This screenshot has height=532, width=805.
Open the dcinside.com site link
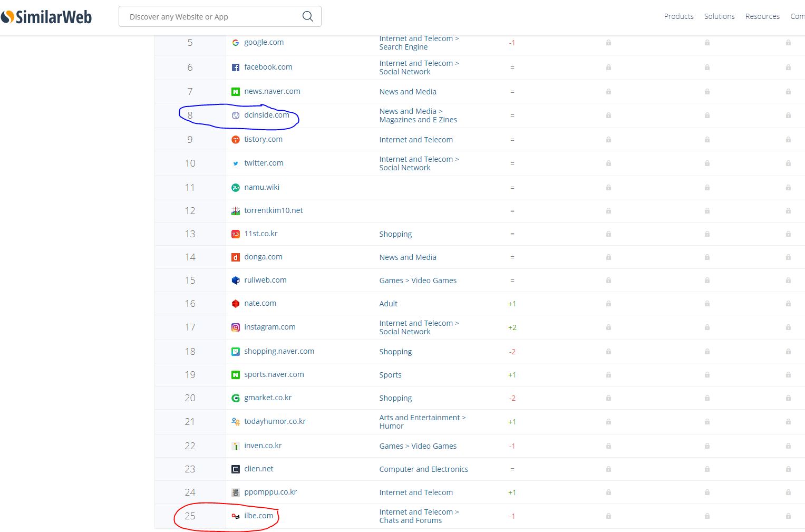tap(266, 115)
